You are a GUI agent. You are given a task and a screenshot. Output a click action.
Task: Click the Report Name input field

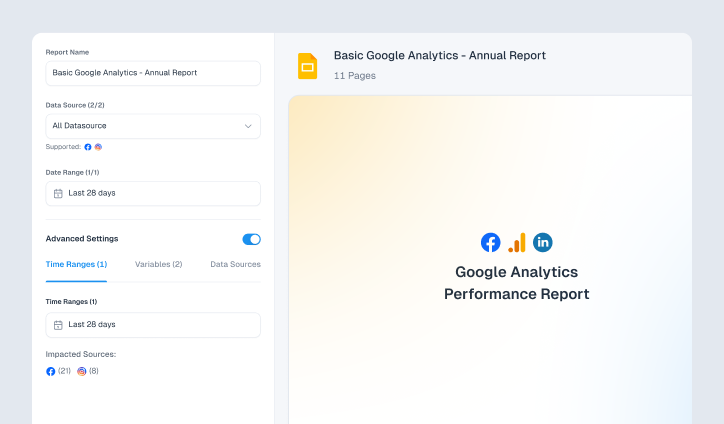(x=153, y=73)
